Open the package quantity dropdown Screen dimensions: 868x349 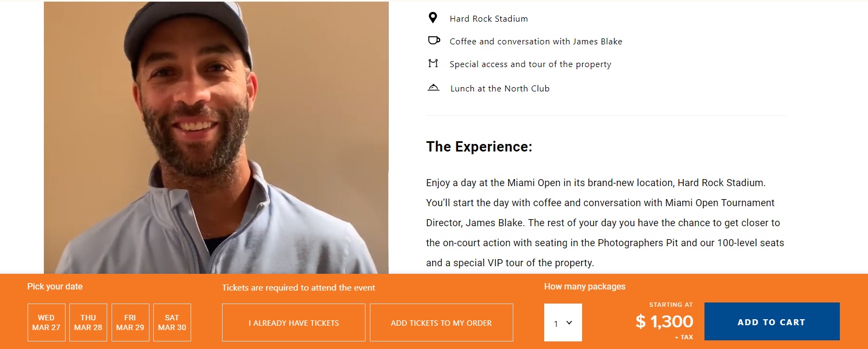point(563,322)
